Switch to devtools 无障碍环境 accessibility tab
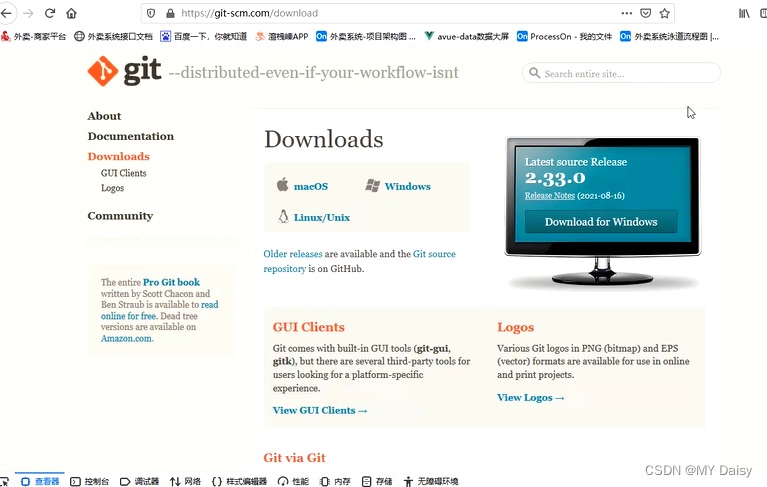767x487 pixels. 431,481
